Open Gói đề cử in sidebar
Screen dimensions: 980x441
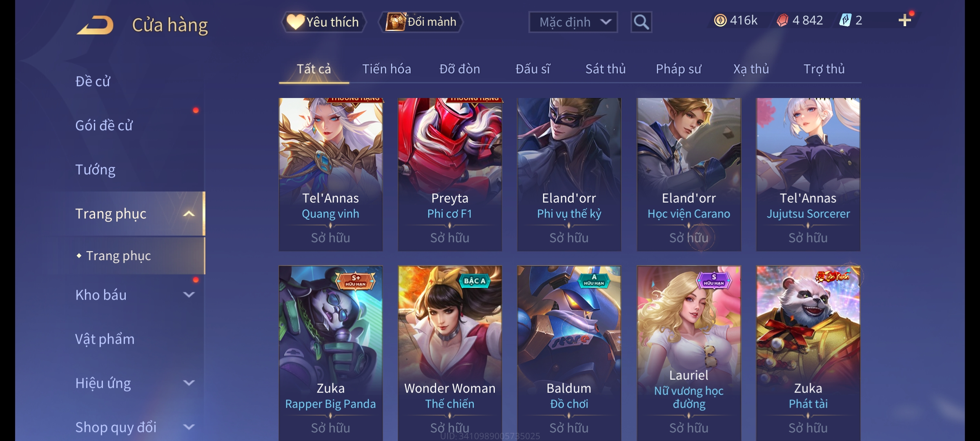(104, 125)
